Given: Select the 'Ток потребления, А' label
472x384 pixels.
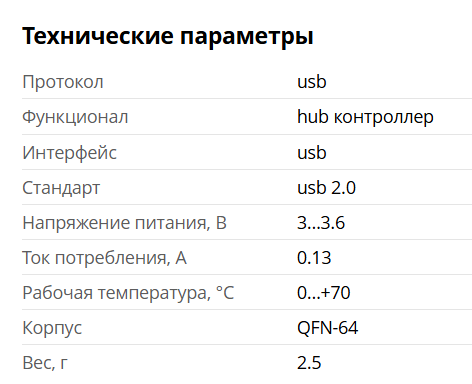Looking at the screenshot, I should pos(104,258).
